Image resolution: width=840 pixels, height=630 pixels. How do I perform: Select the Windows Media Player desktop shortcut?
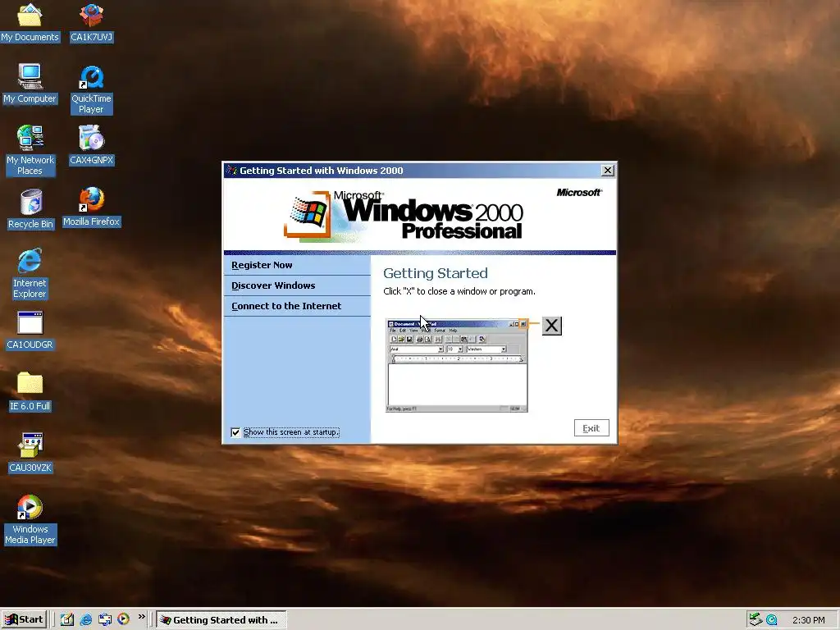click(30, 520)
